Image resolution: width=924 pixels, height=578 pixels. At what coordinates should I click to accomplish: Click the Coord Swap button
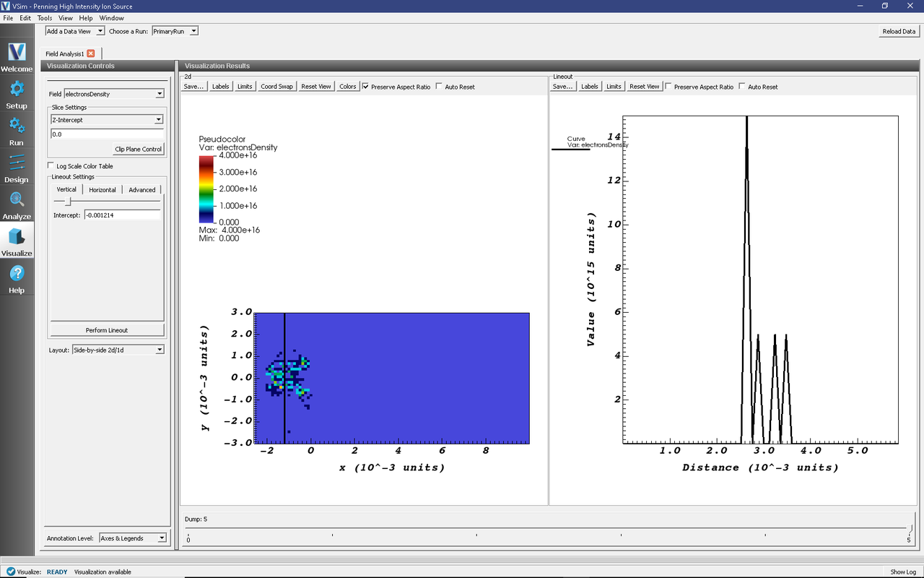point(277,87)
